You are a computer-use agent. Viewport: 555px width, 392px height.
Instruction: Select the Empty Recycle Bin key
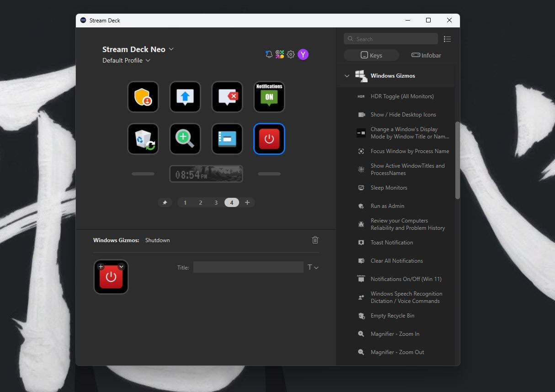coord(143,139)
